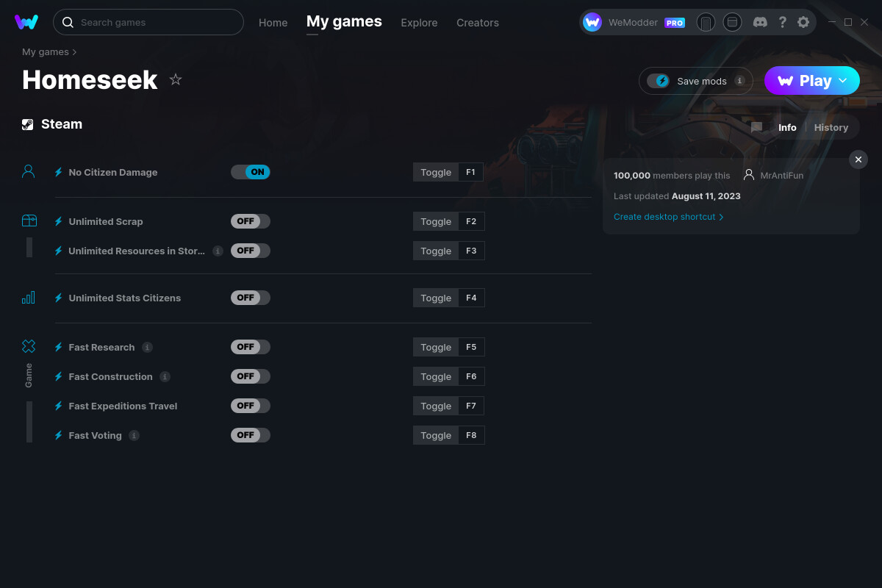Screen dimensions: 882x588
Task: Open the Discord icon in the title bar
Action: click(x=760, y=22)
